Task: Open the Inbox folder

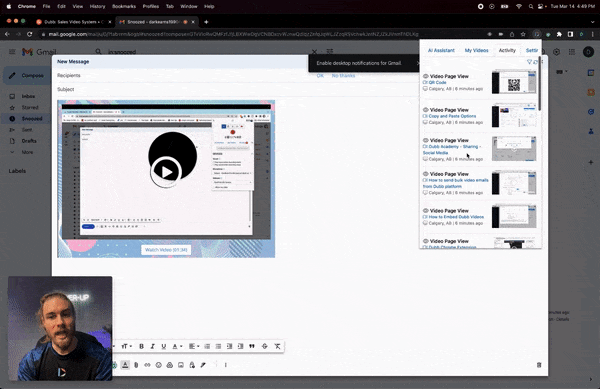Action: [x=28, y=96]
